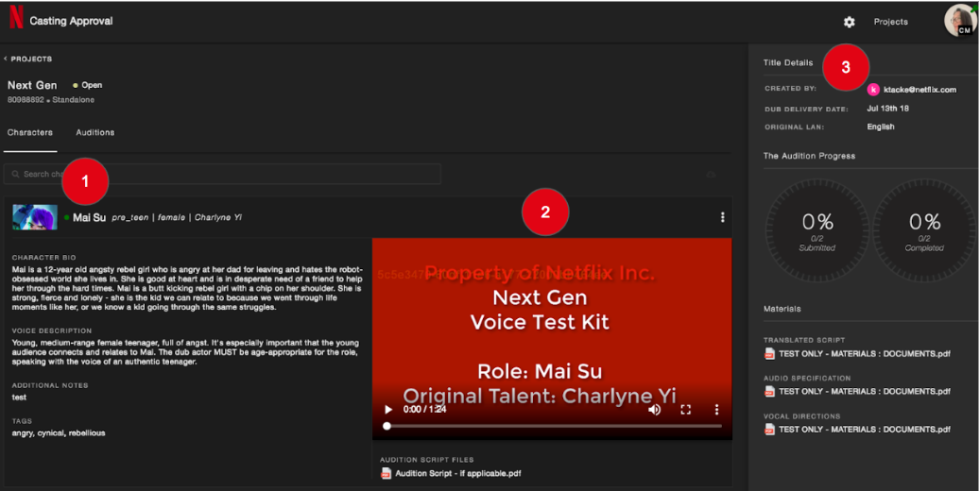Screen dimensions: 980x491
Task: Focus the Search characters input field
Action: click(x=222, y=175)
